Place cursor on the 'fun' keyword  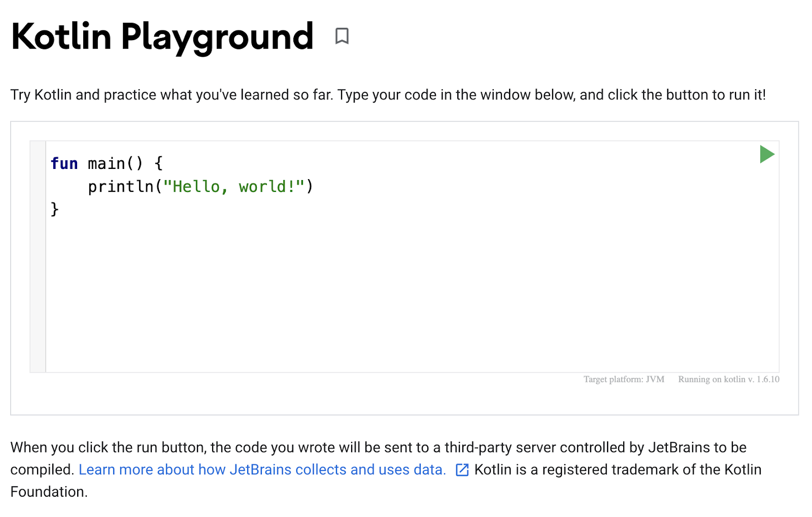(64, 164)
